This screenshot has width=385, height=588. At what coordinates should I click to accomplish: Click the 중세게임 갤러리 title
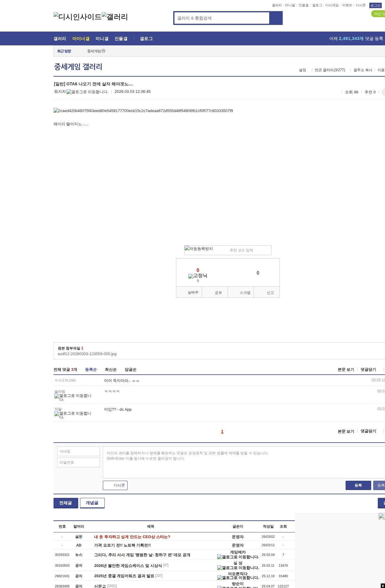pos(78,67)
